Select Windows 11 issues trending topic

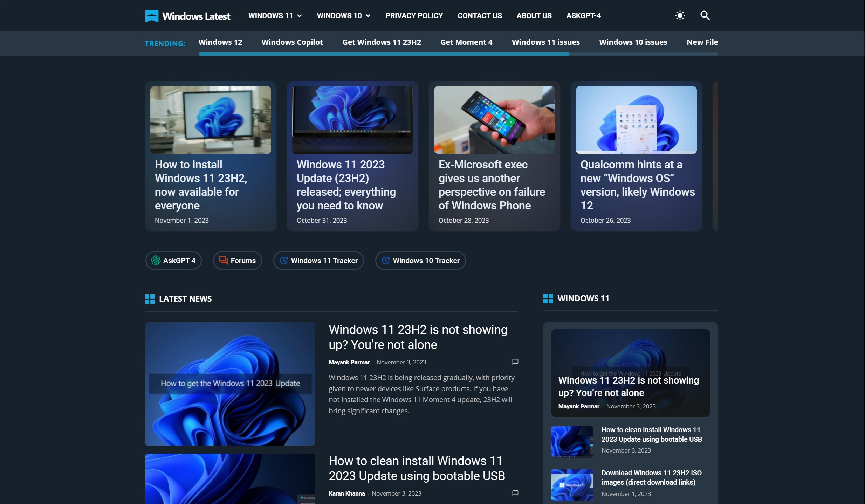(x=545, y=42)
